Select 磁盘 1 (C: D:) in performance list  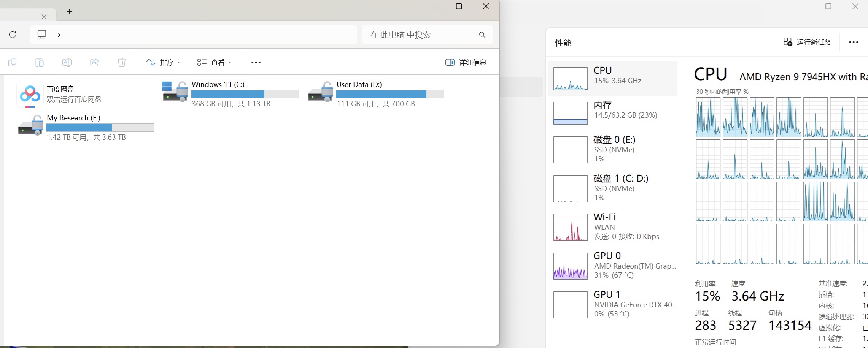coord(612,188)
